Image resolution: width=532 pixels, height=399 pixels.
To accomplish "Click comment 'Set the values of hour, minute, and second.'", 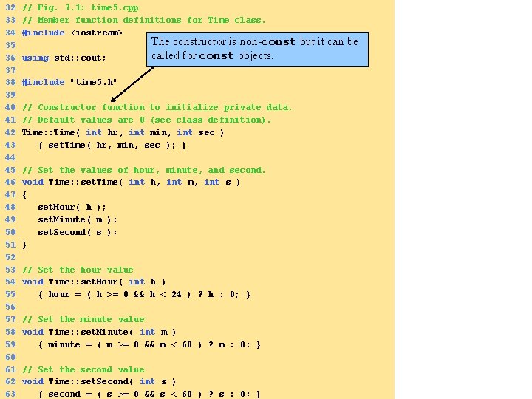I will (x=151, y=170).
